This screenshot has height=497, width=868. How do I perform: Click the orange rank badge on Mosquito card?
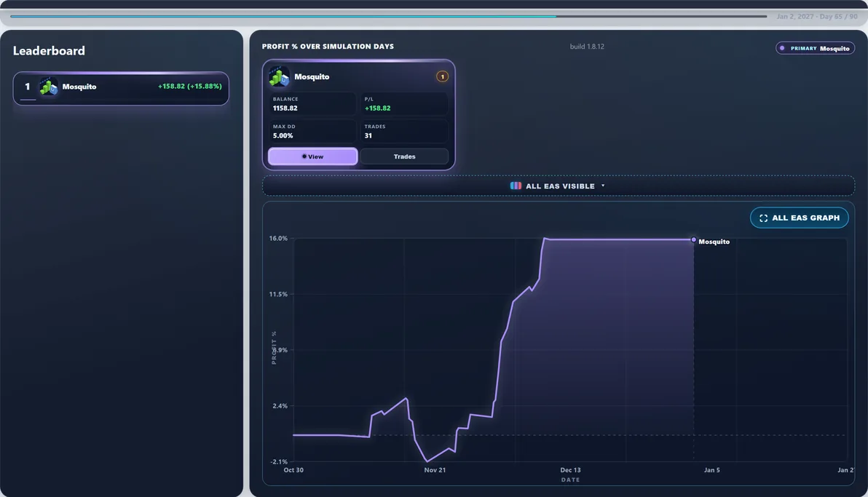(x=442, y=77)
